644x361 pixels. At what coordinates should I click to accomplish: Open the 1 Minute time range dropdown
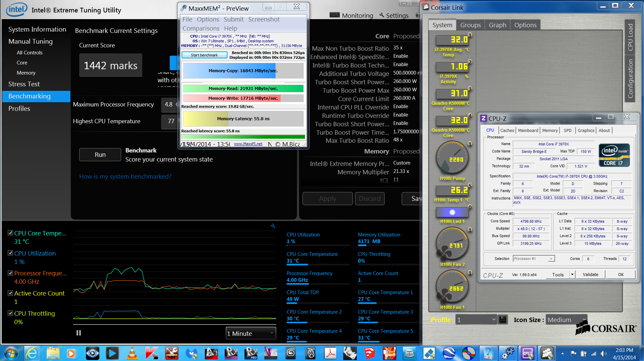(251, 333)
